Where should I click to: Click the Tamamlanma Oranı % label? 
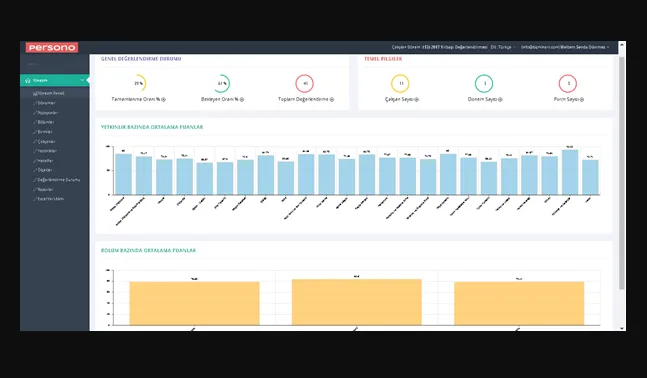click(x=136, y=99)
